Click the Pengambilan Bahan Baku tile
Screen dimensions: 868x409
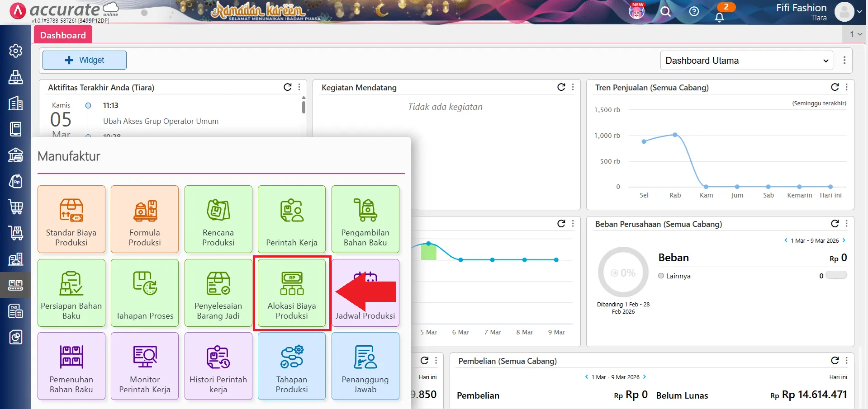pyautogui.click(x=365, y=219)
